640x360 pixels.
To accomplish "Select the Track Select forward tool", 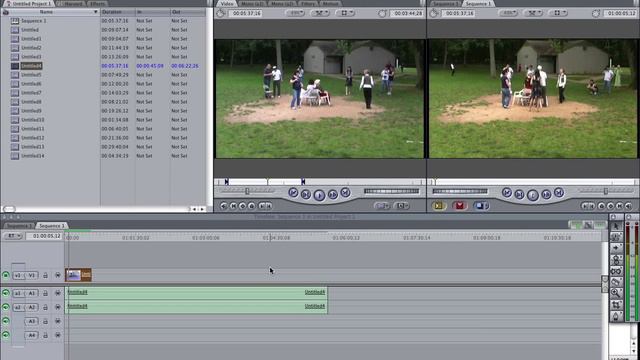I will click(x=616, y=248).
